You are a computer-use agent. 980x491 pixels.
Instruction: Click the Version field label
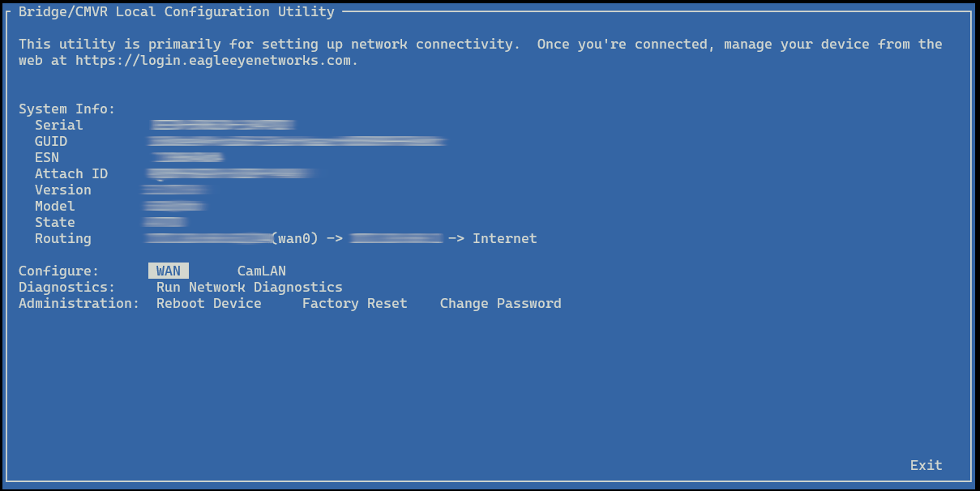[x=63, y=190]
